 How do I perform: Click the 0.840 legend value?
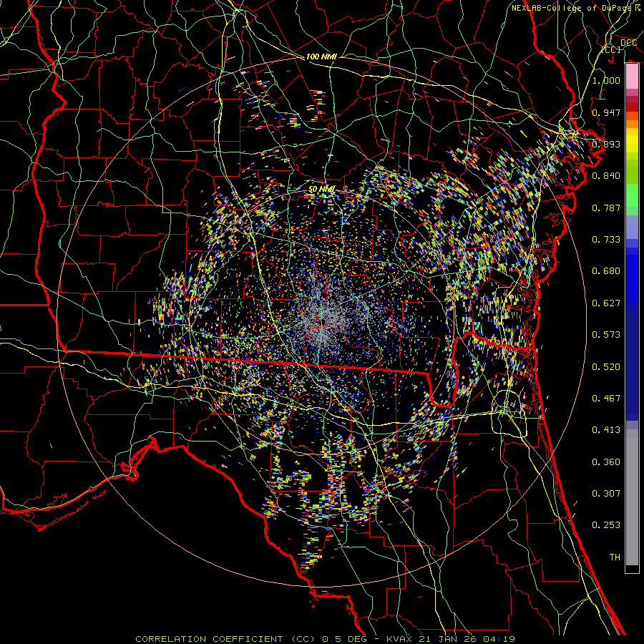click(606, 176)
